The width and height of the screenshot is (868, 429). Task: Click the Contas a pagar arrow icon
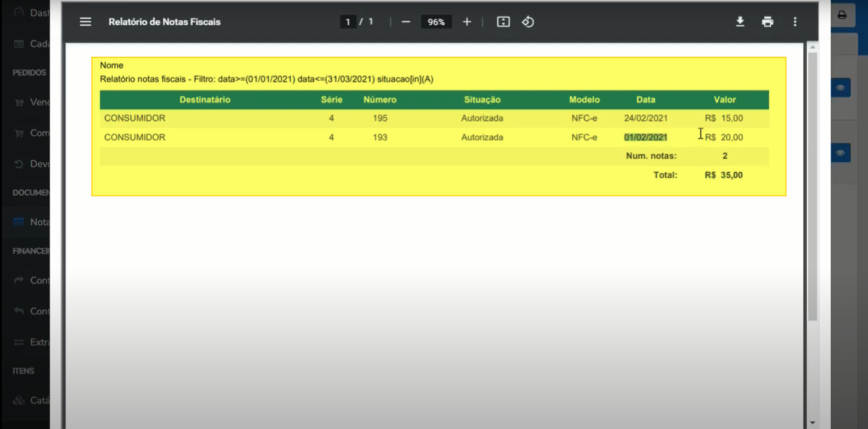19,311
